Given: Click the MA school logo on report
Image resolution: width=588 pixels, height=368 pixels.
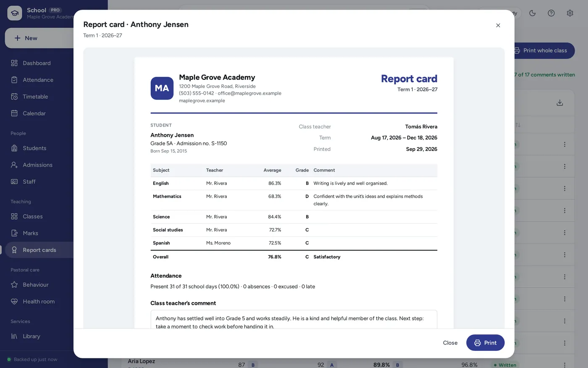Looking at the screenshot, I should point(162,88).
